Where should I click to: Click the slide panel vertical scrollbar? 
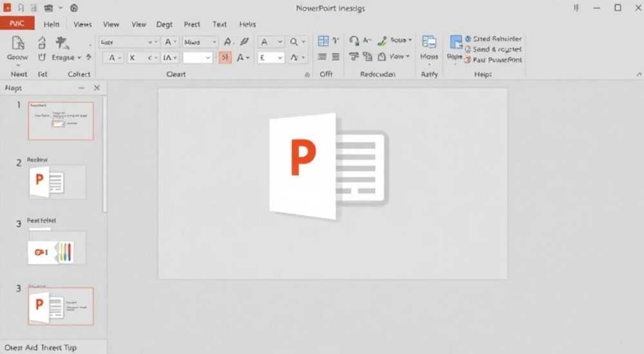[x=105, y=154]
